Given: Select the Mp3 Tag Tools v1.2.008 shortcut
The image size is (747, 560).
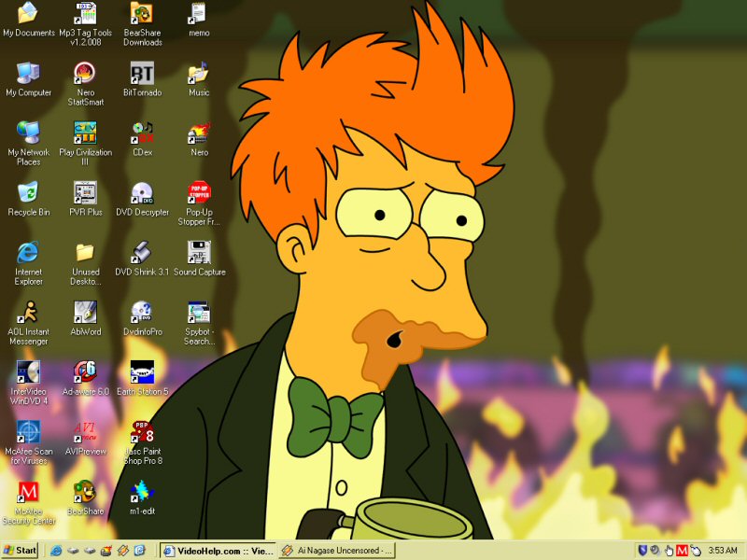Looking at the screenshot, I should coord(85,24).
